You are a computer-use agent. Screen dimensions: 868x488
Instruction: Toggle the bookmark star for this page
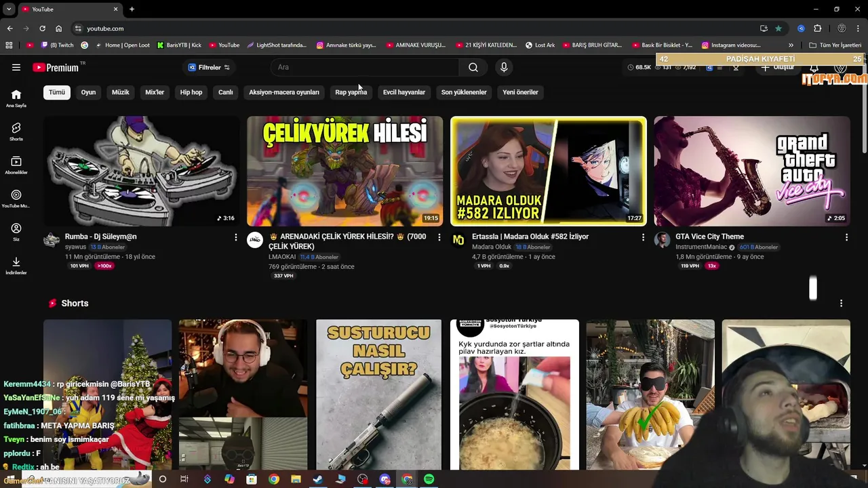(778, 28)
